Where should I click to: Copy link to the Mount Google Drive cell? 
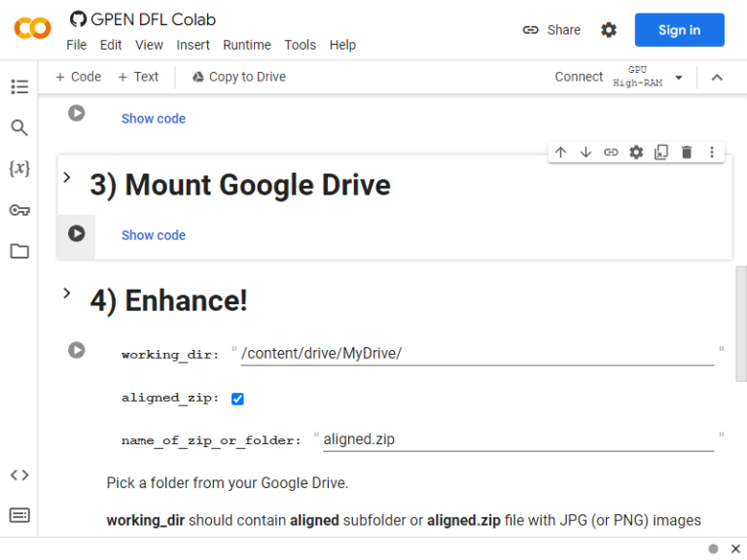point(611,153)
